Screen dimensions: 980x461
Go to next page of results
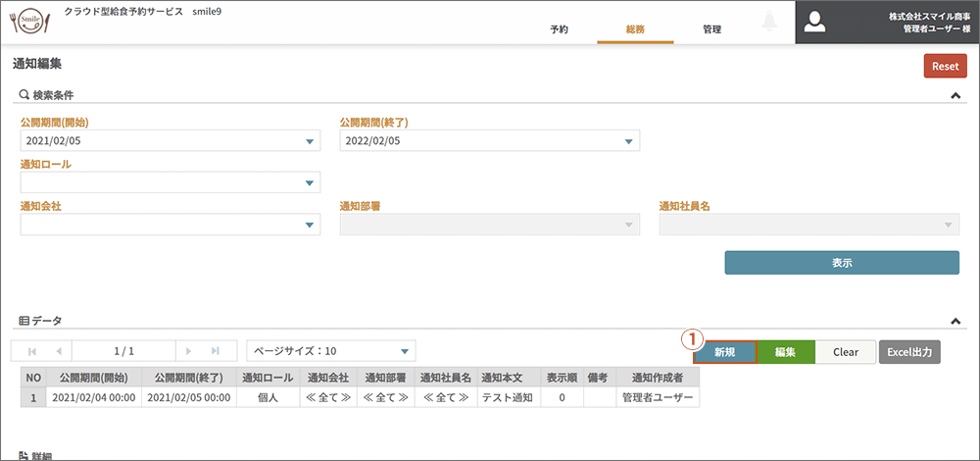pos(188,351)
